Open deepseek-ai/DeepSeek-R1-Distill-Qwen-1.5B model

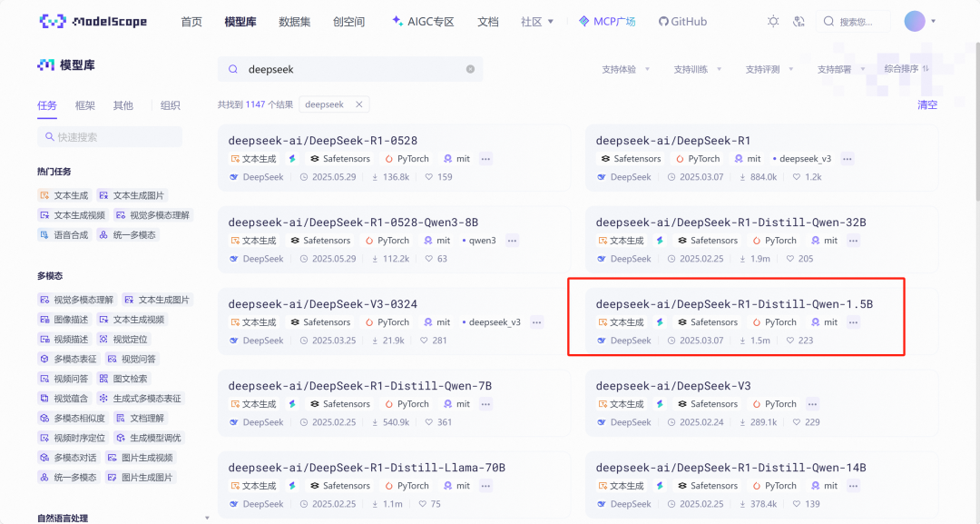click(734, 304)
